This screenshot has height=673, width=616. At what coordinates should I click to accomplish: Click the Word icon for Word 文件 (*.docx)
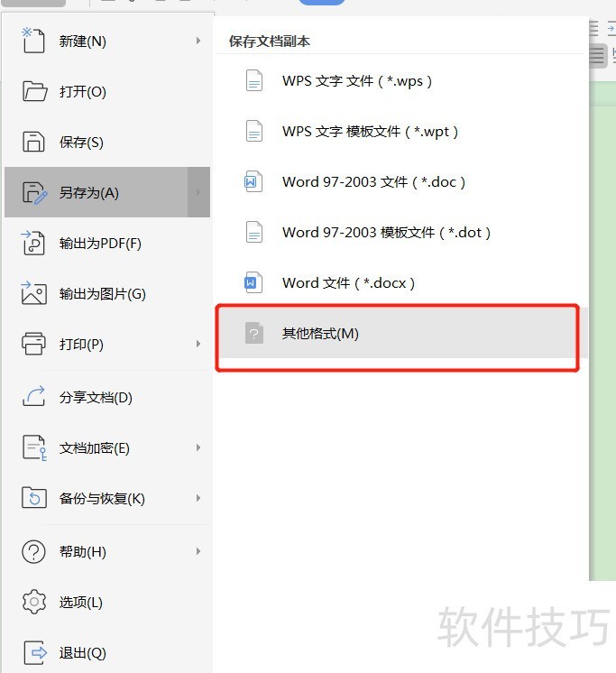(x=253, y=282)
